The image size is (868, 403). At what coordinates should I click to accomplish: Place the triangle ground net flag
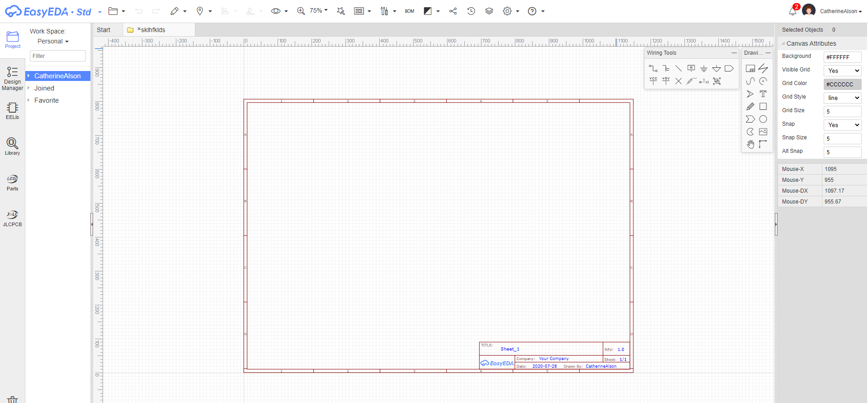(x=717, y=68)
